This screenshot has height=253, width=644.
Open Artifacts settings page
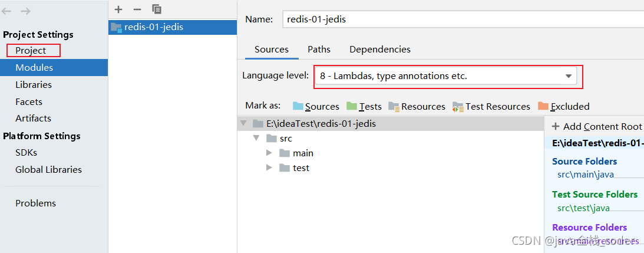coord(33,119)
